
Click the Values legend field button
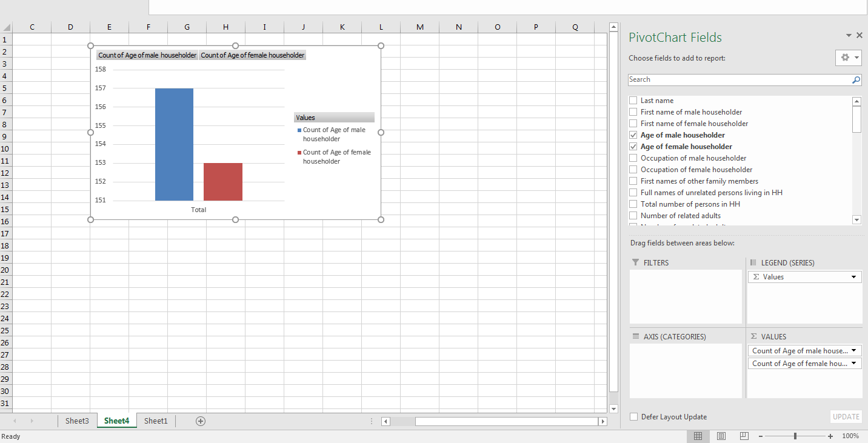pos(334,118)
